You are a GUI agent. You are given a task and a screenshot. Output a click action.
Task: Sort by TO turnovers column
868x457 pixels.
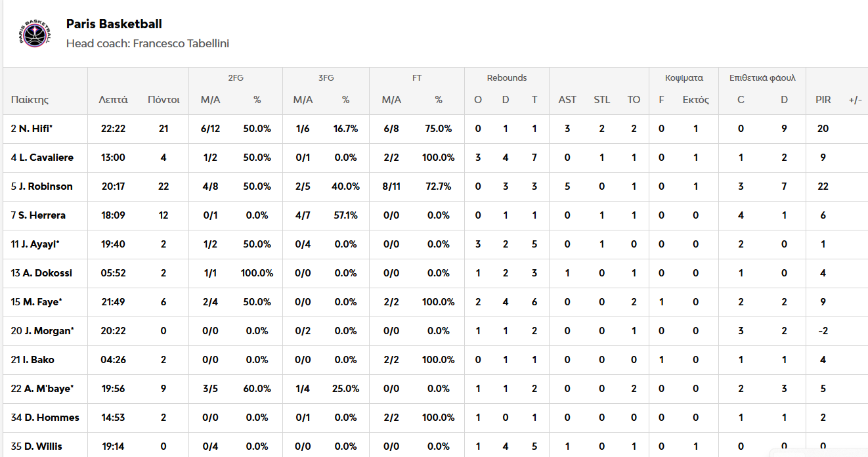point(634,100)
